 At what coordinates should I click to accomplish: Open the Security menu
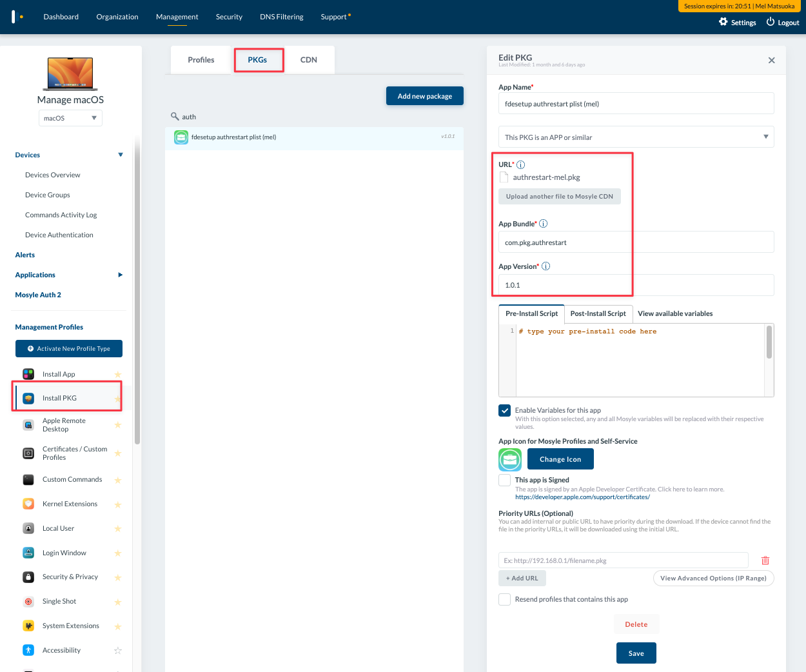click(229, 17)
